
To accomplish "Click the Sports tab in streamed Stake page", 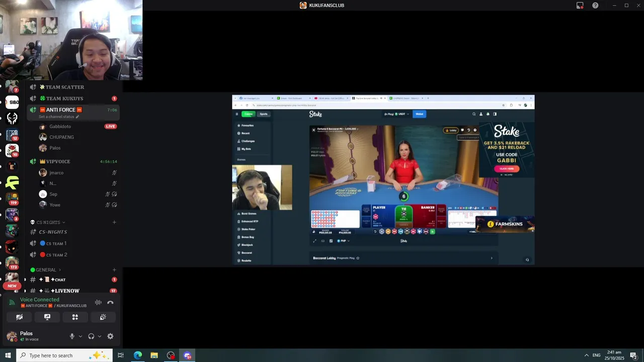I will click(x=264, y=114).
